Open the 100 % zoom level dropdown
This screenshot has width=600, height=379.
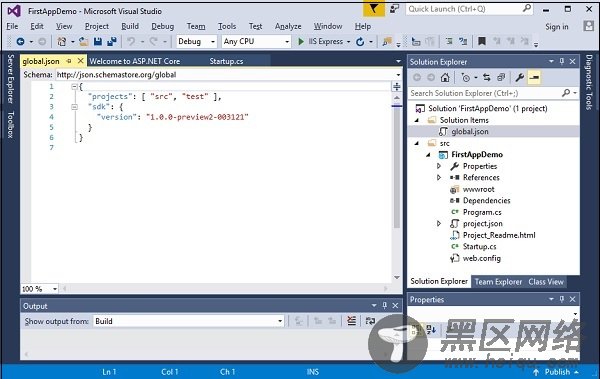(x=55, y=289)
